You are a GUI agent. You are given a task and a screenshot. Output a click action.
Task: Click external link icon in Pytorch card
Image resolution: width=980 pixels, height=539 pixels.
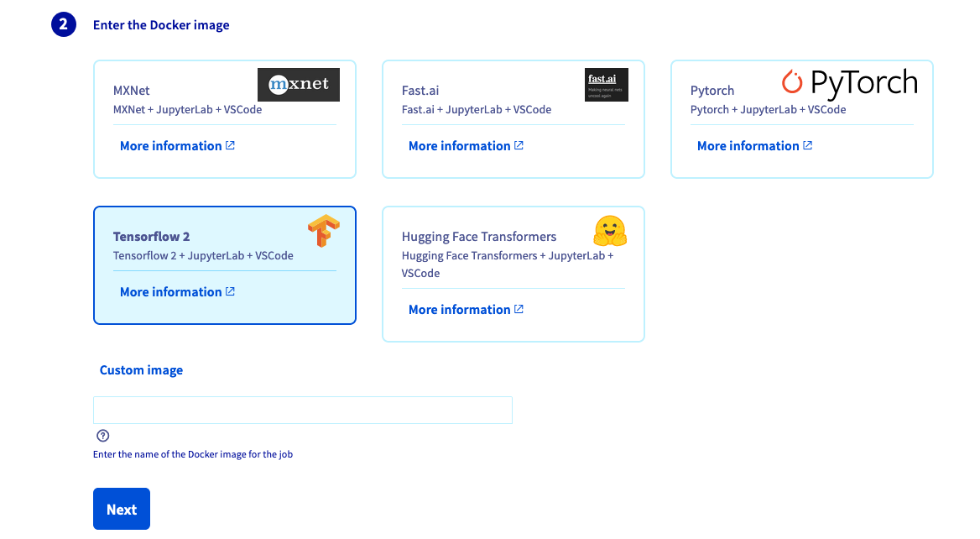pos(808,145)
